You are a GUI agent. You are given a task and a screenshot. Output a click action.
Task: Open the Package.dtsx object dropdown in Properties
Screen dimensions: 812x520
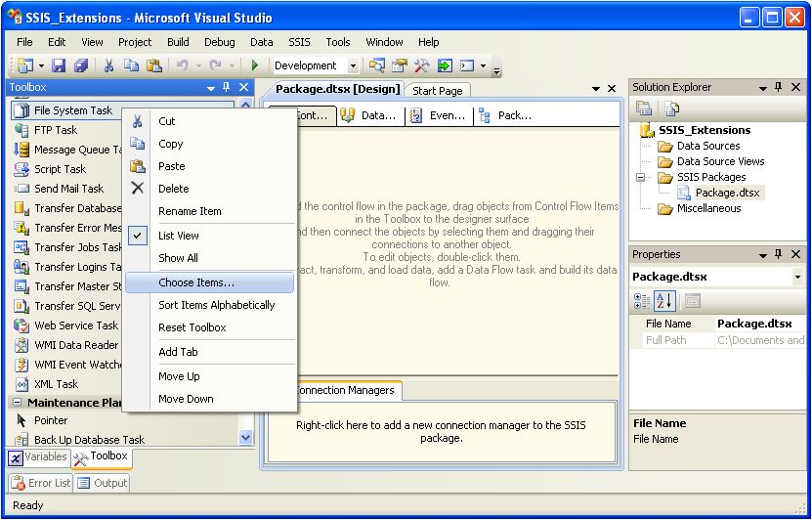point(797,277)
